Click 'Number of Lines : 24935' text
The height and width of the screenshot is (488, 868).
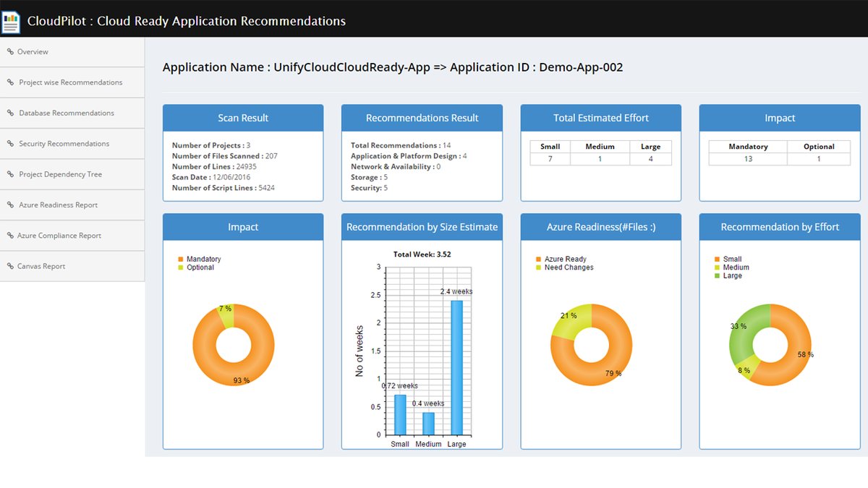214,167
